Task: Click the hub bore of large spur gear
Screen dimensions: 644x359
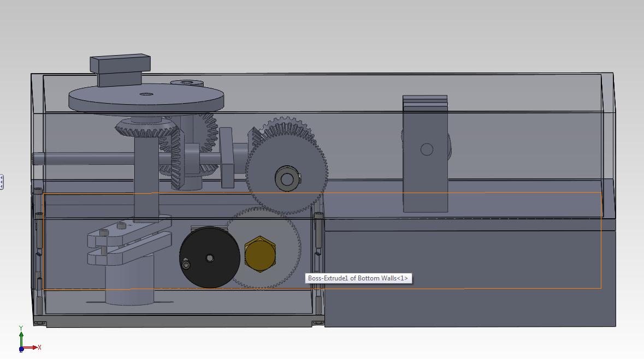Action: (287, 179)
